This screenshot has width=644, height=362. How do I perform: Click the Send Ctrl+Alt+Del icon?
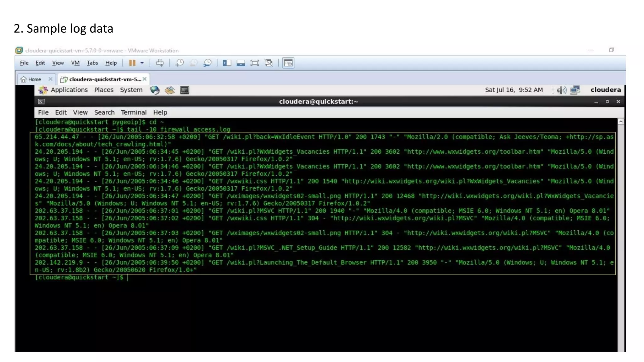160,63
